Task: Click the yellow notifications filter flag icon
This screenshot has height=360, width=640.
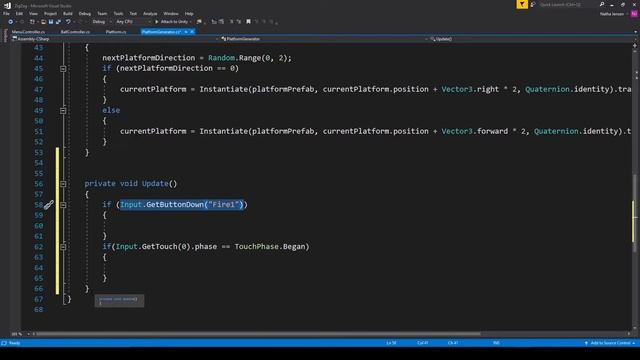Action: coord(522,4)
